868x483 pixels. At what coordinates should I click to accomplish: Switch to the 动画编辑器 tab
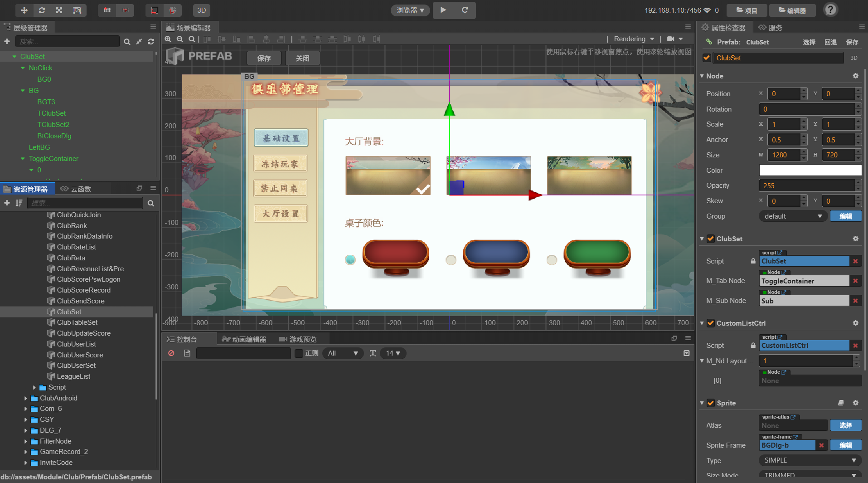tap(244, 339)
